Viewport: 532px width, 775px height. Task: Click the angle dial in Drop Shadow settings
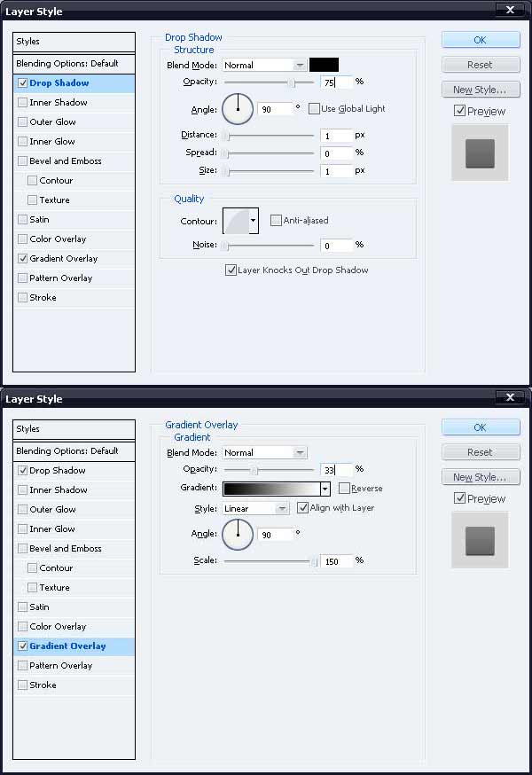(237, 108)
